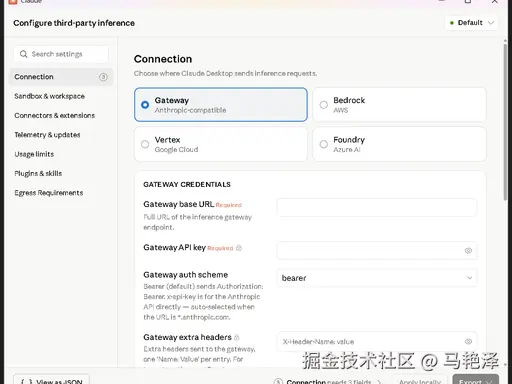This screenshot has height=384, width=512.
Task: Select the Vertex Google Cloud radio option
Action: pyautogui.click(x=221, y=144)
